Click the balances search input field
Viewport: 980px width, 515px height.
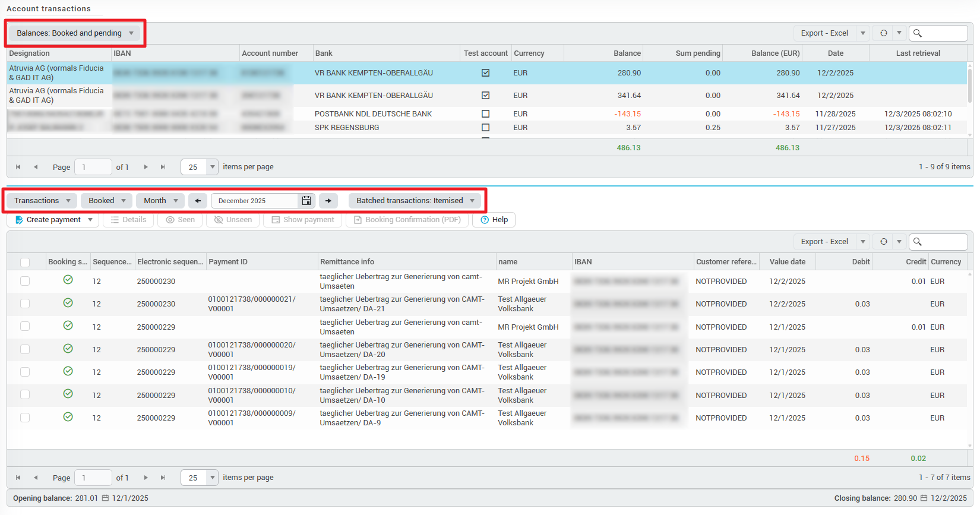point(944,33)
